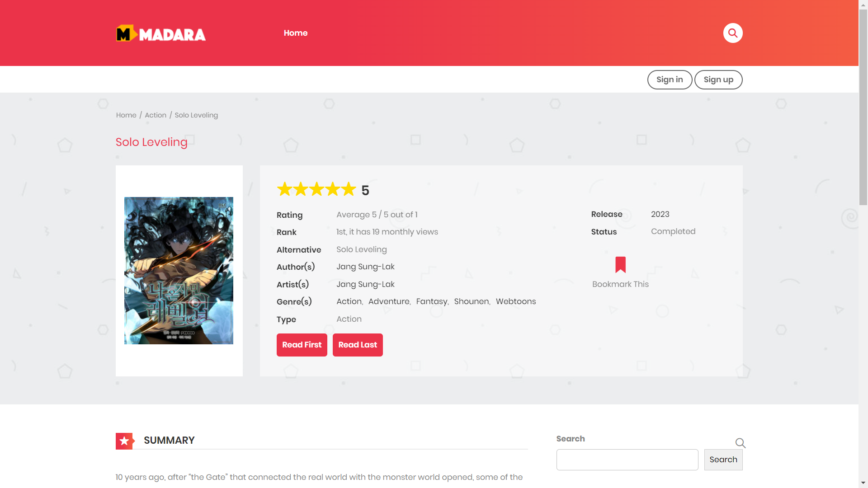Open the header search magnifier icon
The width and height of the screenshot is (868, 488).
[732, 33]
